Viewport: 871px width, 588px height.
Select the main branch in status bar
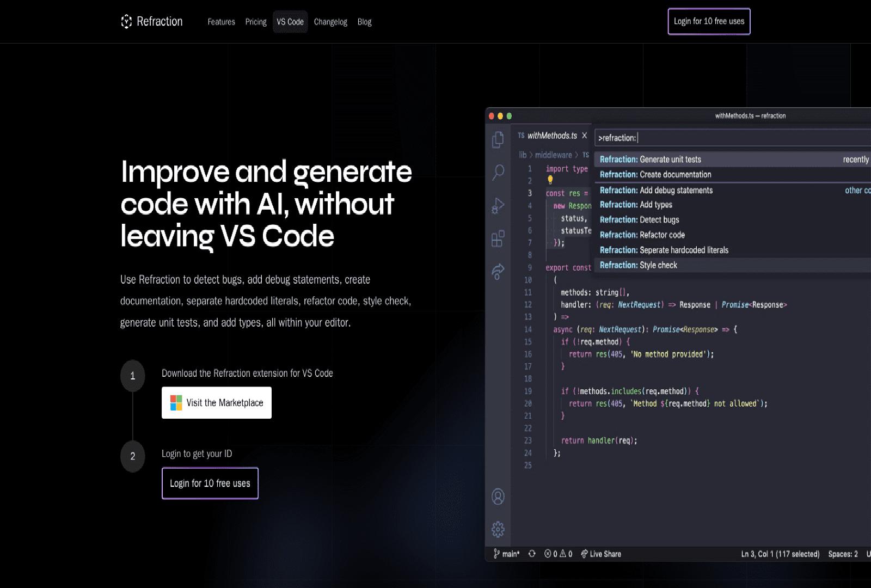click(x=506, y=554)
